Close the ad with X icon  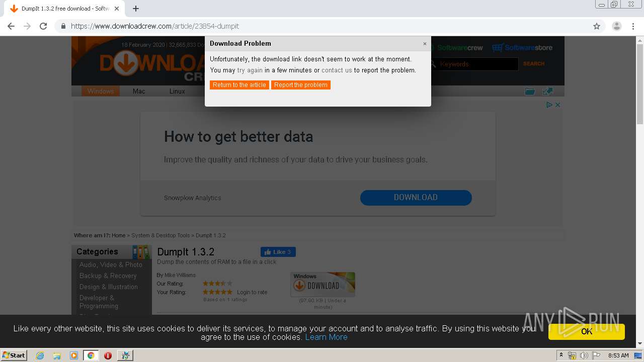click(557, 105)
